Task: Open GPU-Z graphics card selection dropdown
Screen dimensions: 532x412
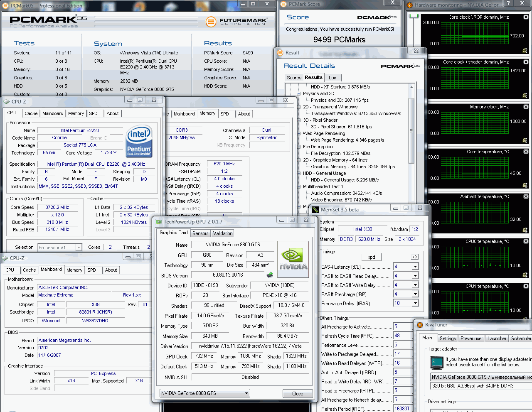Action: coord(246,393)
